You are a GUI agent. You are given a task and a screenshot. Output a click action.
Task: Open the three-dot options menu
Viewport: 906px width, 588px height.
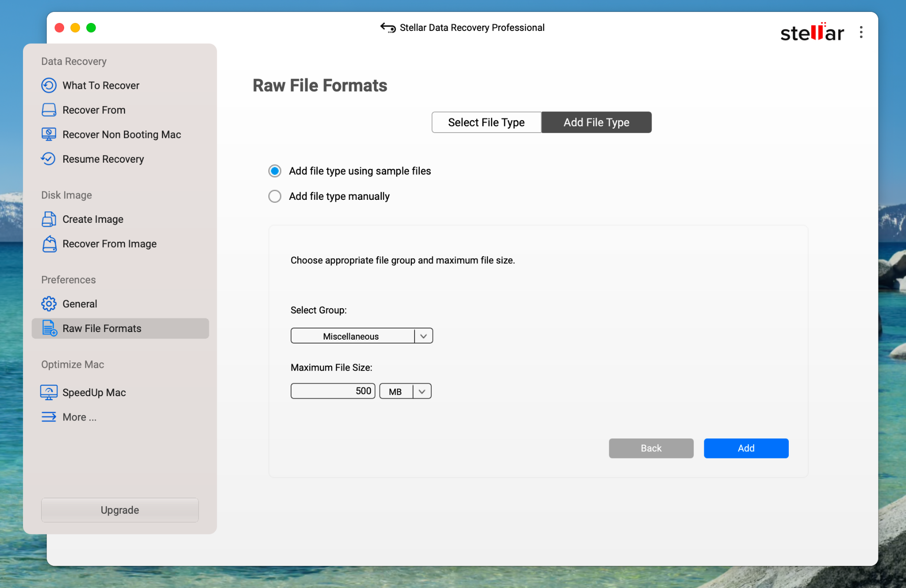(861, 32)
